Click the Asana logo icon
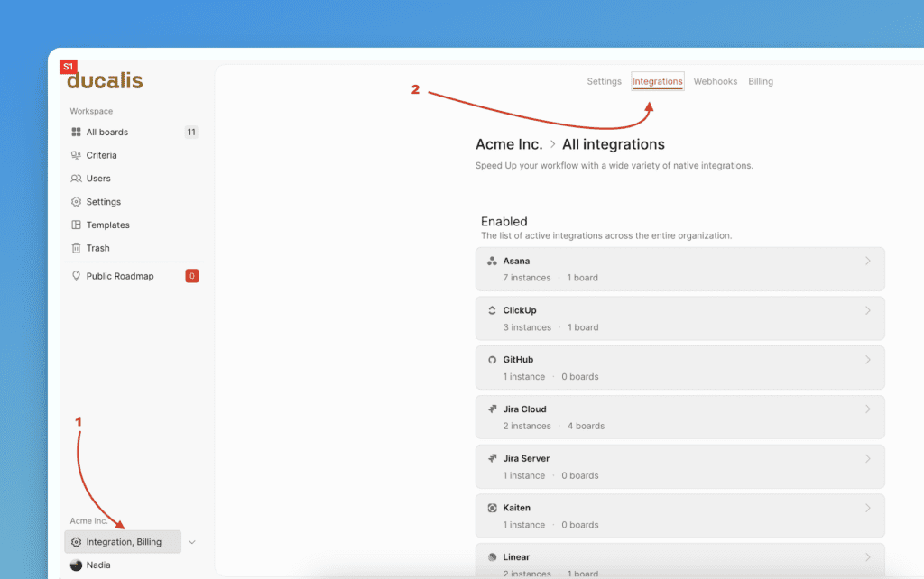Viewport: 924px width, 579px height. click(x=492, y=262)
